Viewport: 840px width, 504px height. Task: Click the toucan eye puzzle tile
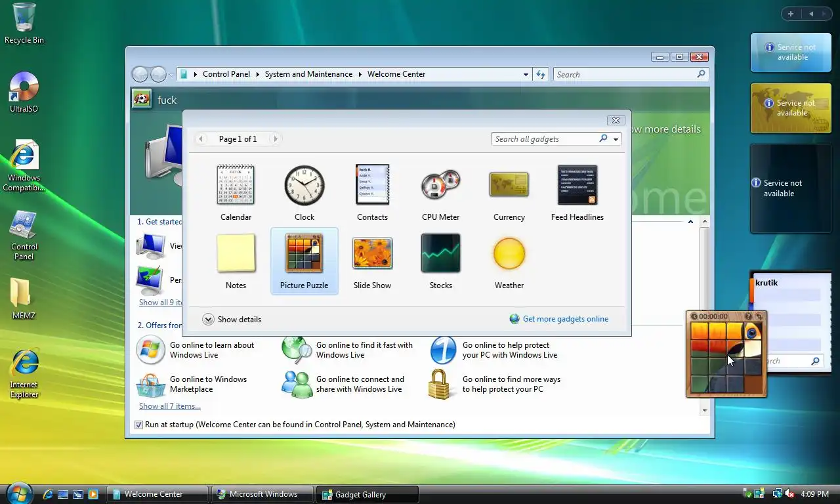pos(753,331)
